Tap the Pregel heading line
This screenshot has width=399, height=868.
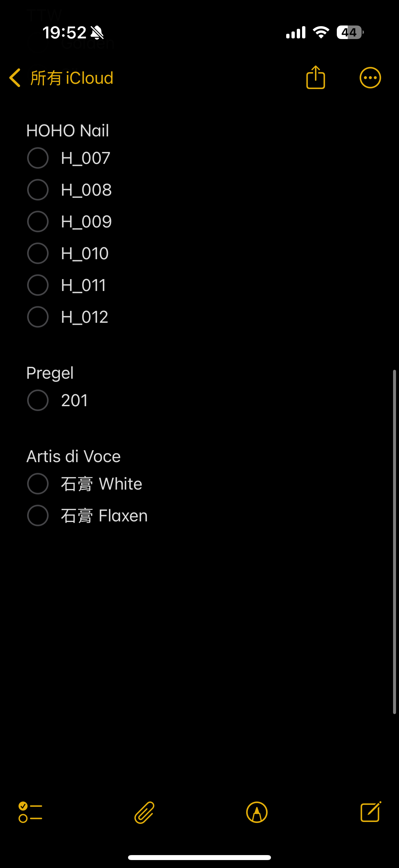(x=50, y=373)
